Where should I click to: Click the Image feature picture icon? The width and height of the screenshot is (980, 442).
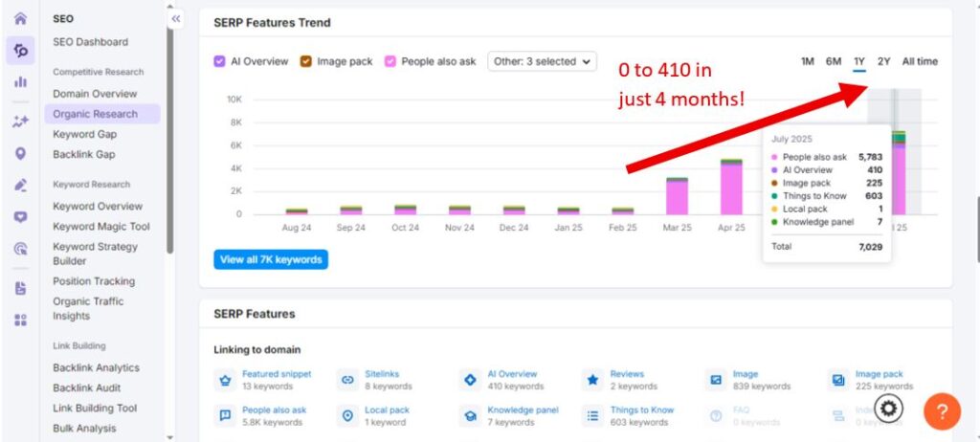pos(716,380)
